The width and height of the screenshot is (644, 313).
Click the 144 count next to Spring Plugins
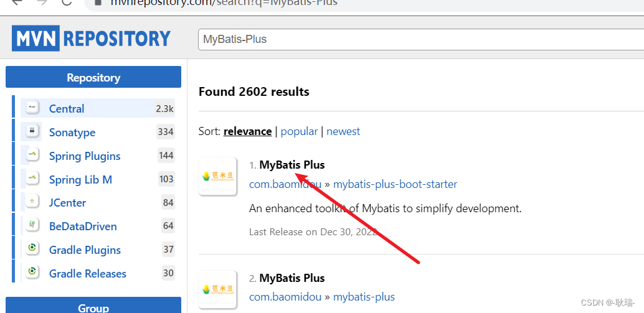tap(166, 156)
